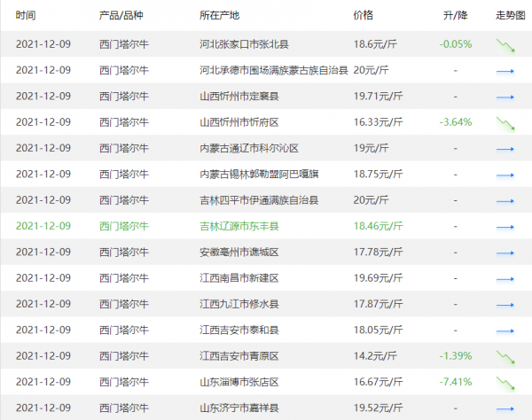Open the trend arrow for 吉林辽源市东丰县
The height and width of the screenshot is (420, 532).
505,227
